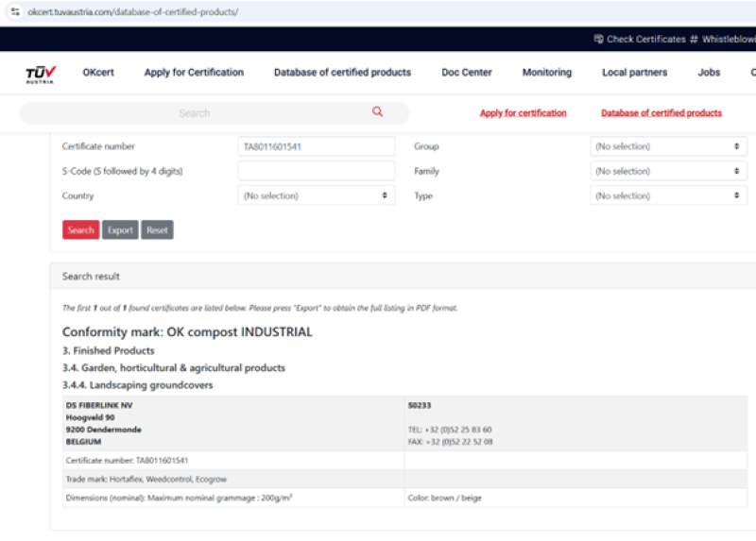The width and height of the screenshot is (756, 541).
Task: Open the Jobs menu item
Action: pyautogui.click(x=709, y=73)
